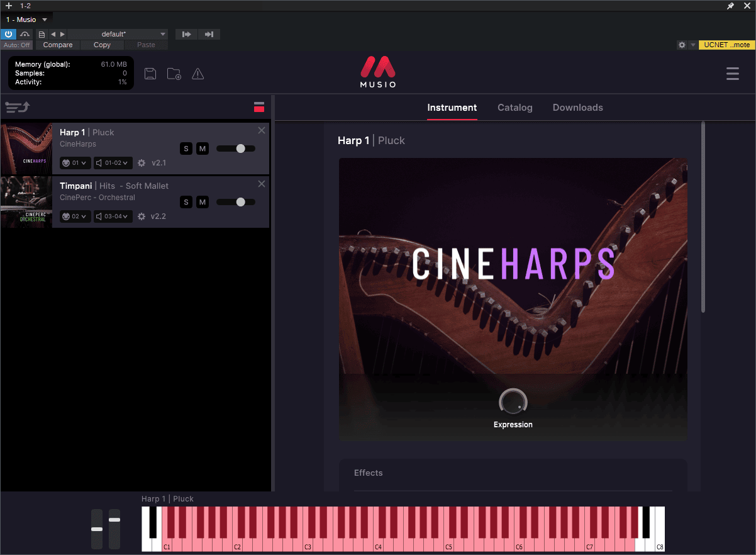The image size is (756, 555).
Task: Remove the Harp 1 instrument
Action: pos(262,130)
